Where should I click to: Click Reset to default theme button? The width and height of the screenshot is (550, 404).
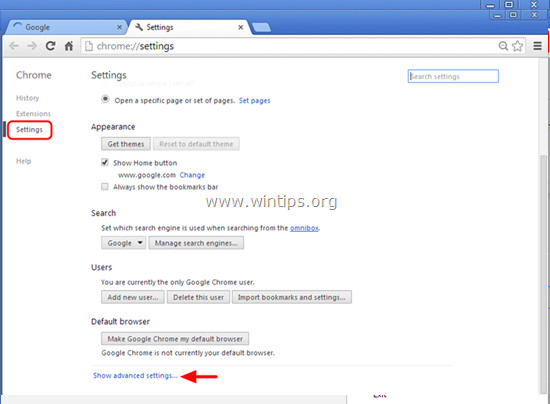[196, 144]
